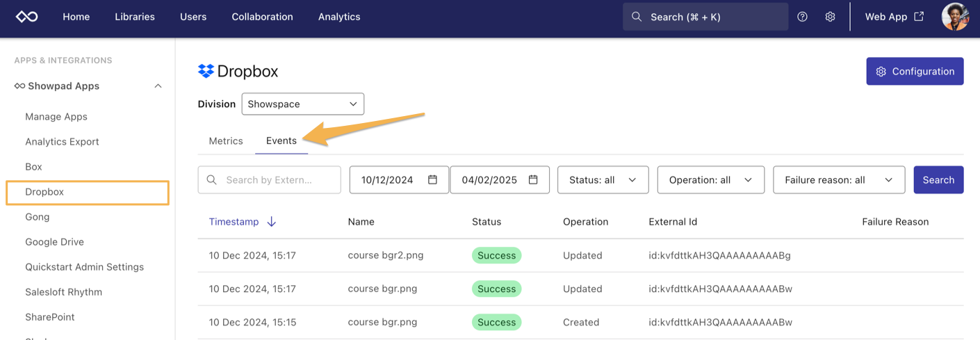Screen dimensions: 980x340
Task: Click the 10/12/2024 start date field
Action: tap(399, 179)
